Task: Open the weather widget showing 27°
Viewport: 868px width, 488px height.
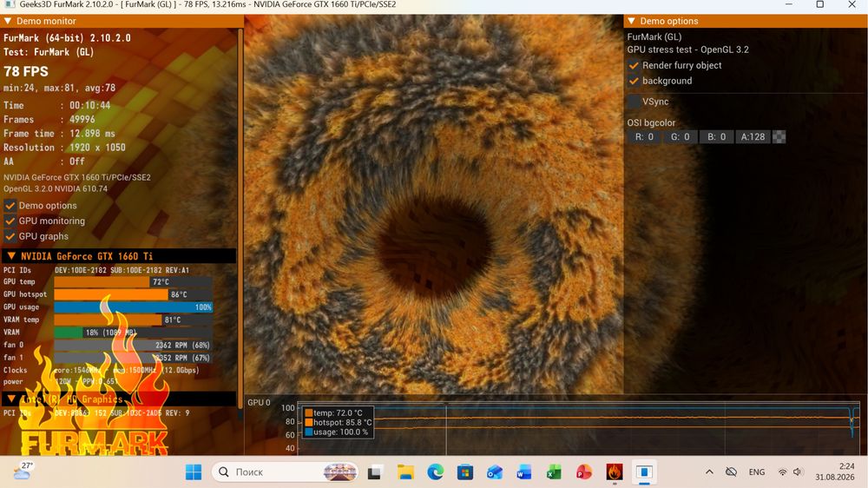Action: point(23,471)
